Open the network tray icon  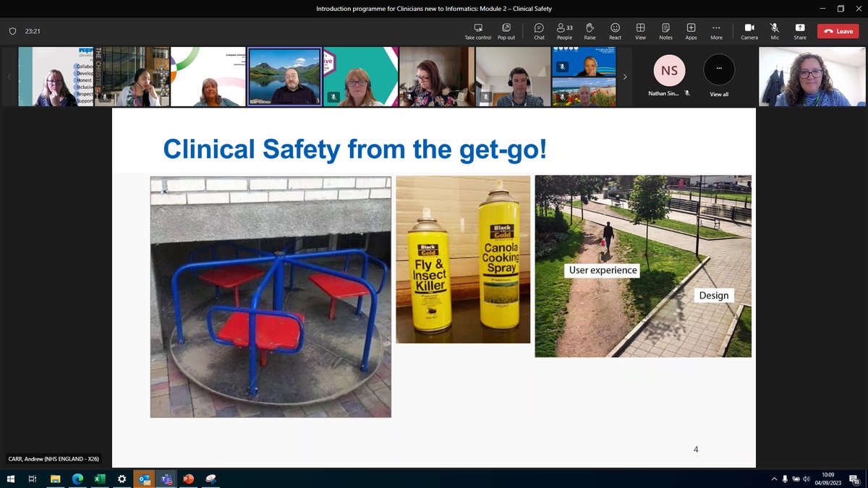[796, 479]
